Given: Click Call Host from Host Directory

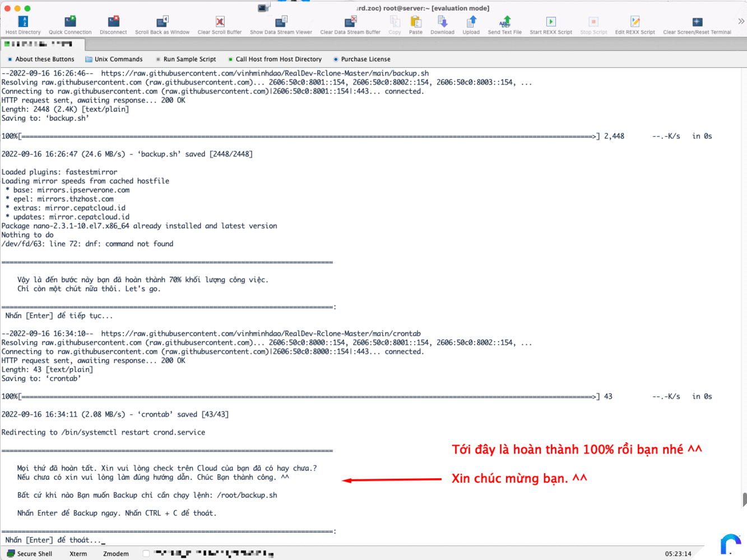Looking at the screenshot, I should coord(275,59).
